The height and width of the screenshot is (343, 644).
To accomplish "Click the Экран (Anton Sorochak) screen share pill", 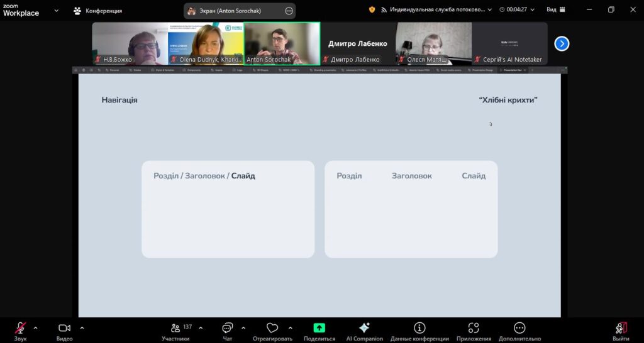I will click(240, 11).
